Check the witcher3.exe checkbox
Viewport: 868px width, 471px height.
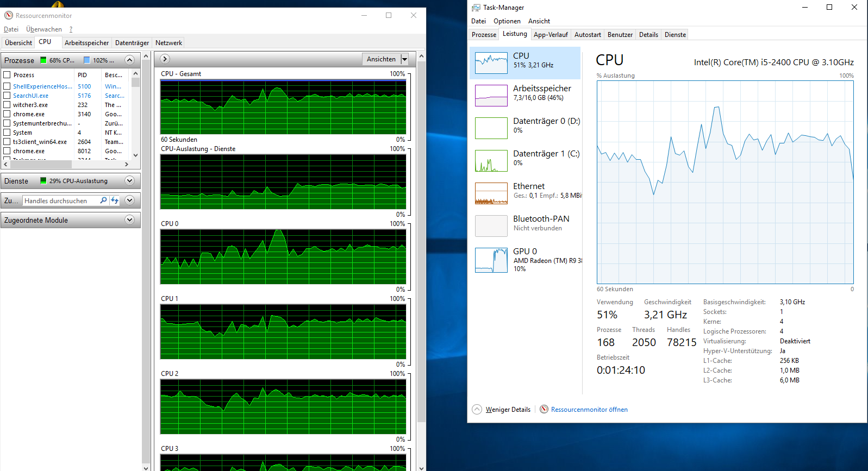pos(7,105)
